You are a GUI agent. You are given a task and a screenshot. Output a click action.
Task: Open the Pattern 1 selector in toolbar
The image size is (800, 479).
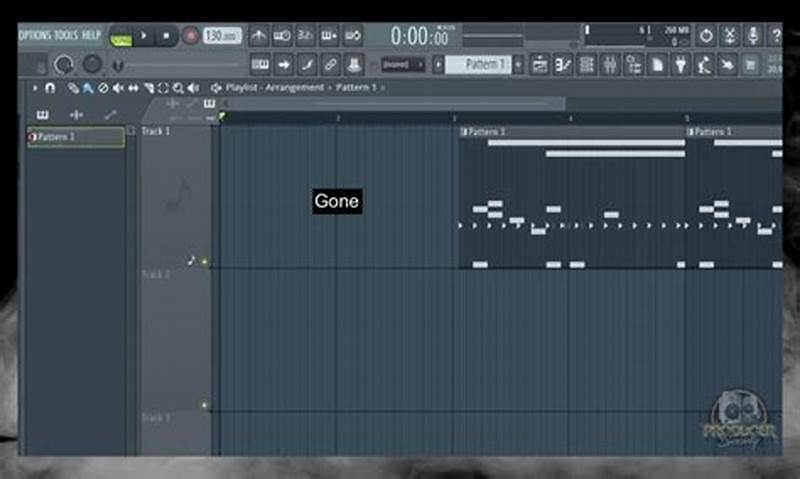[x=478, y=64]
